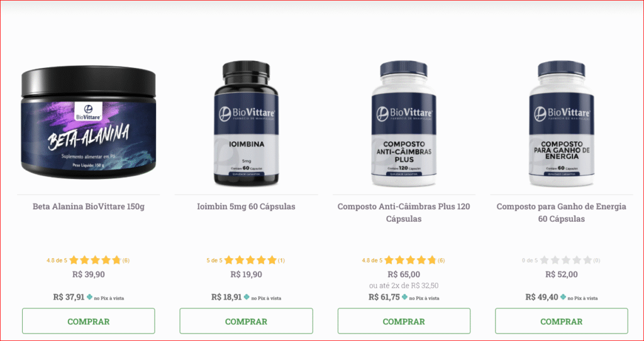Image resolution: width=644 pixels, height=341 pixels.
Task: Click COMPRAR for Composto para Ganho de Energia
Action: coord(562,322)
